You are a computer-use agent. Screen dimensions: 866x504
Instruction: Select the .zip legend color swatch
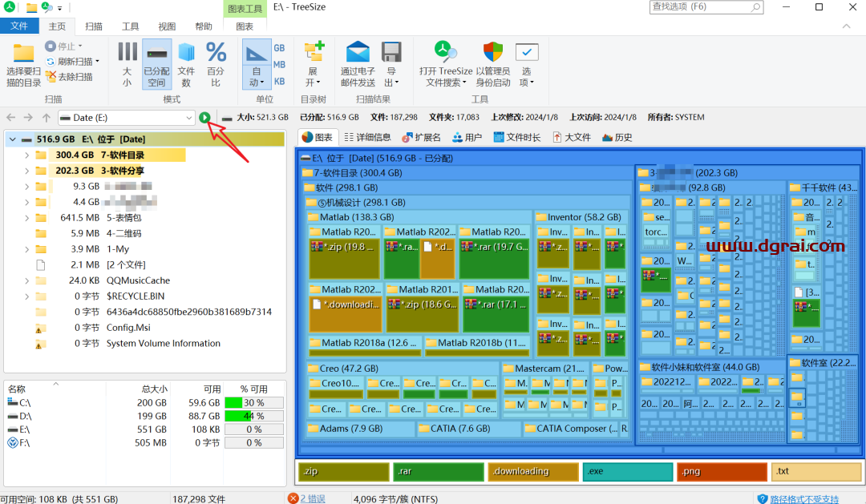tap(344, 471)
